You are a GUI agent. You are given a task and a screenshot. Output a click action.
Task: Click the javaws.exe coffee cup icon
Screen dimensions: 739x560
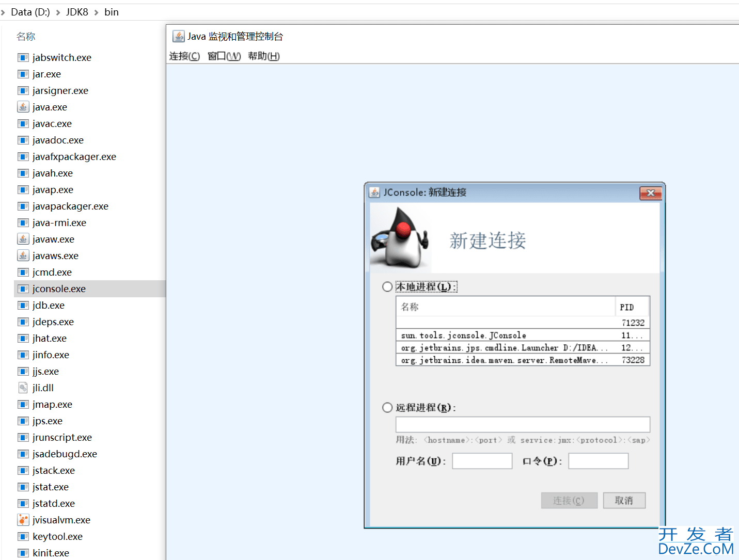tap(23, 256)
